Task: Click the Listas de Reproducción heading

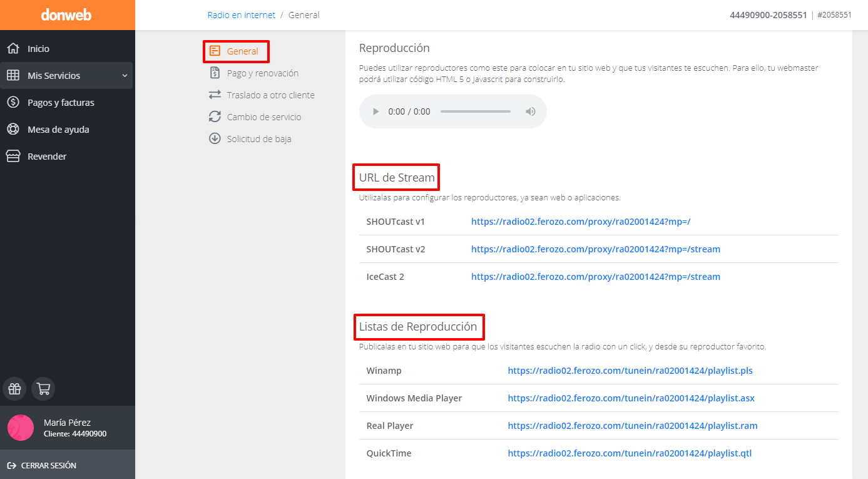Action: tap(418, 327)
